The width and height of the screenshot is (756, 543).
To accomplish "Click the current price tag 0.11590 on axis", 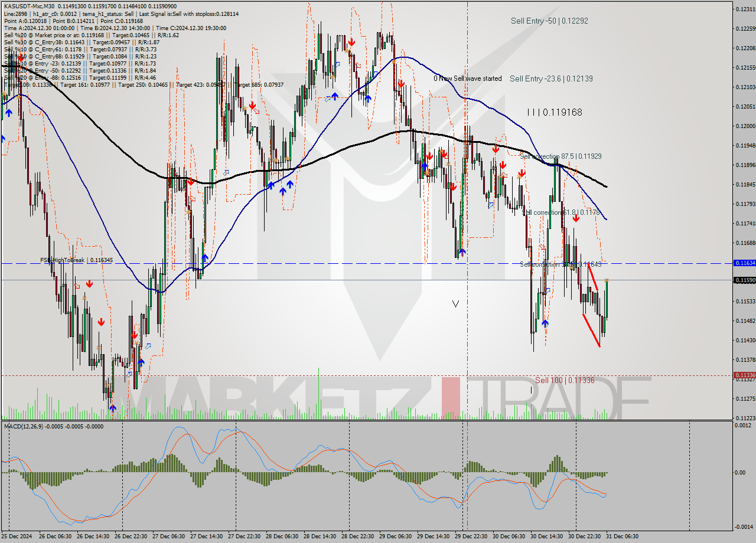I will [x=744, y=280].
